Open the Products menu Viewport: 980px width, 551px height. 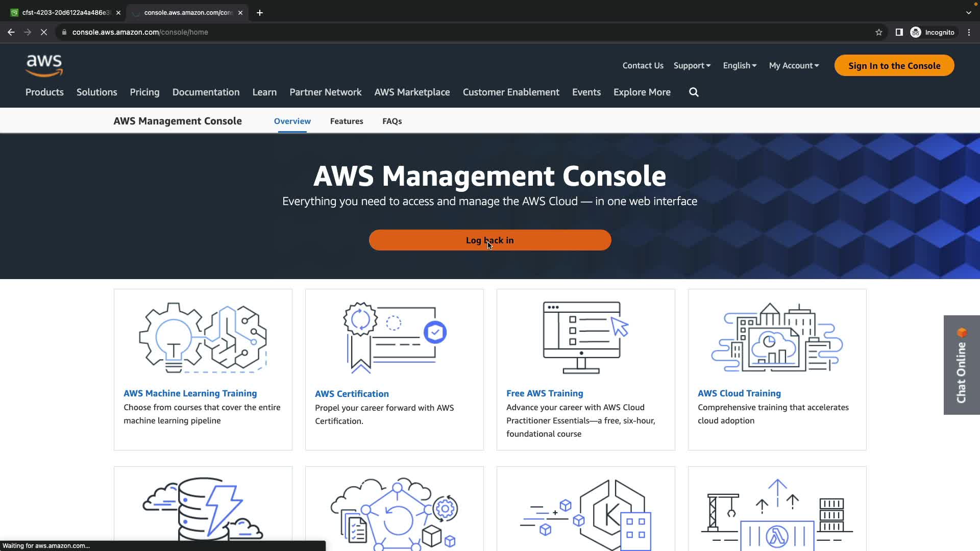pos(44,92)
